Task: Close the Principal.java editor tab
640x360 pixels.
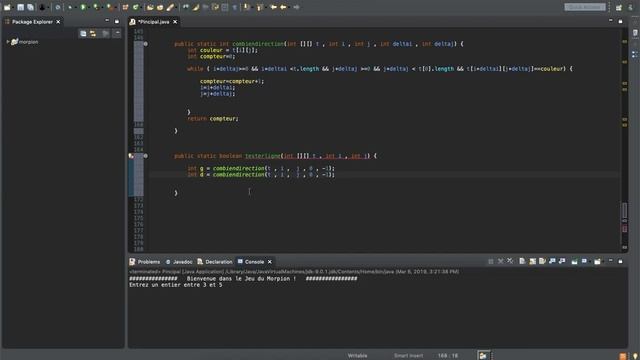Action: tap(175, 22)
